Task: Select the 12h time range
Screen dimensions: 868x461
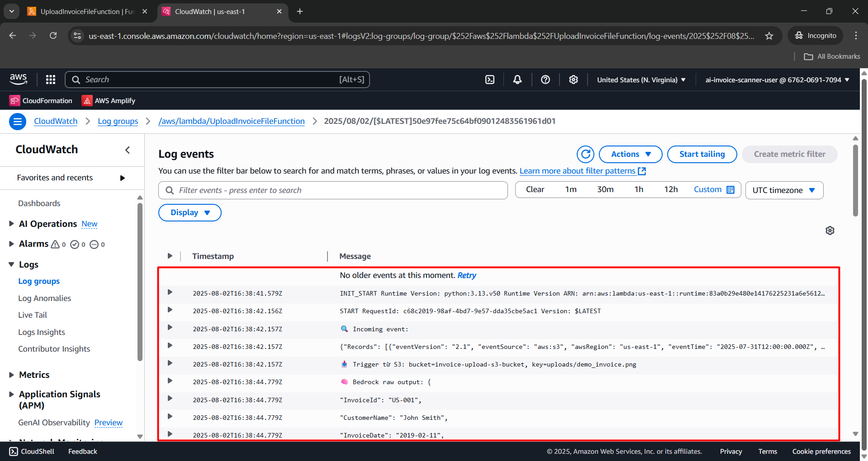Action: point(671,189)
